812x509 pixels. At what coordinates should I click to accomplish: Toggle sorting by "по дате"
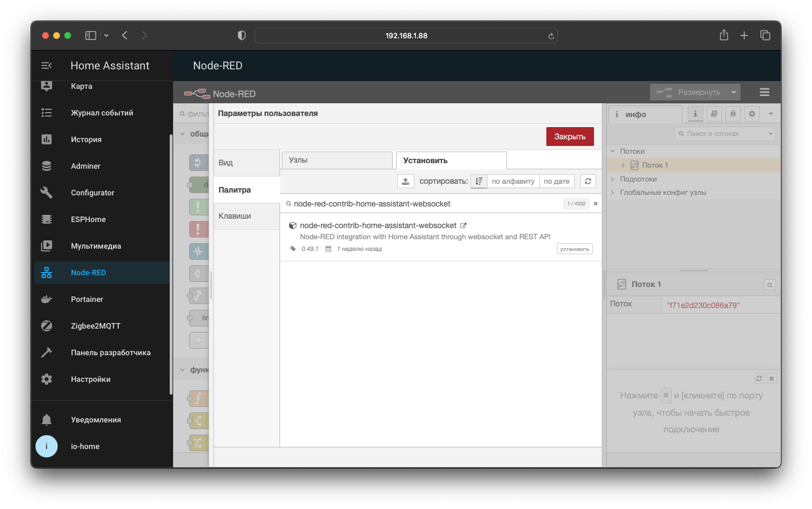point(556,181)
